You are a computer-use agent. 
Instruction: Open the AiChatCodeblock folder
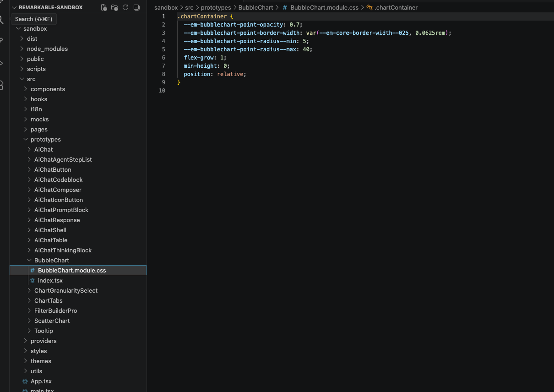(x=59, y=180)
